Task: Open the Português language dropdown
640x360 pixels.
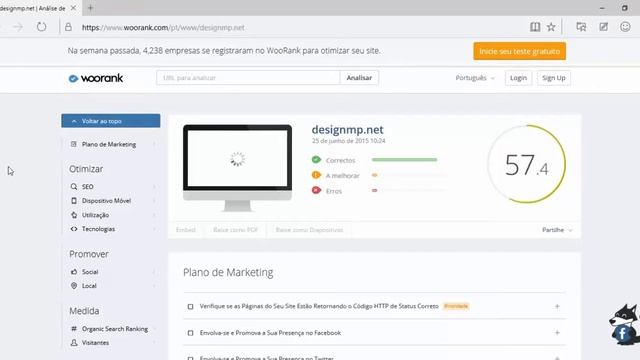Action: [x=475, y=78]
